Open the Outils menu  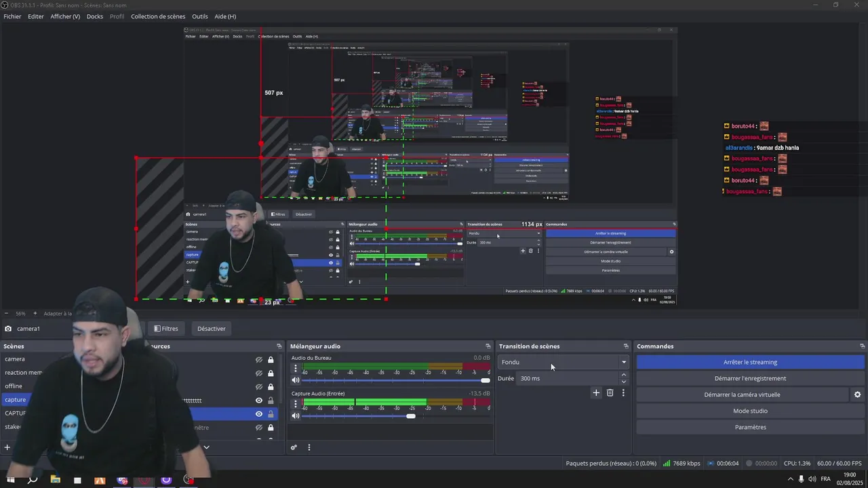[x=200, y=16]
